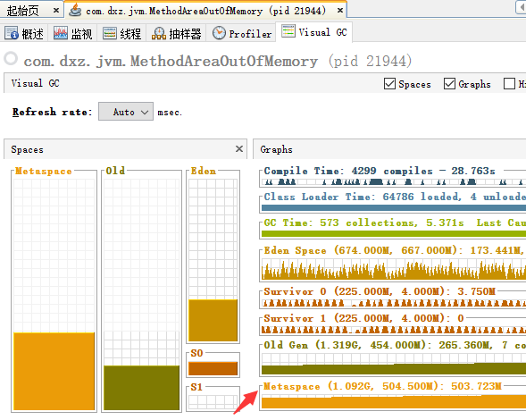Click the Eden space usage bar
526x420 pixels.
pos(213,320)
